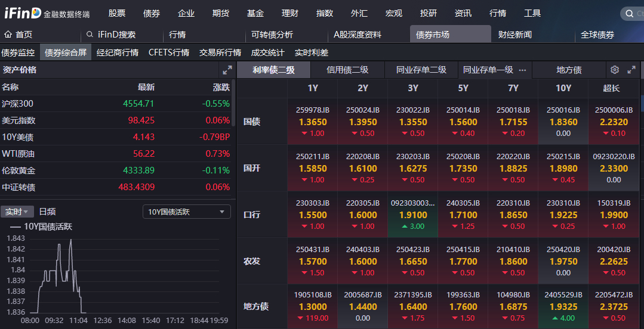Click the 资产价格 list scrollbar
This screenshot has height=329, width=644.
pos(233,103)
